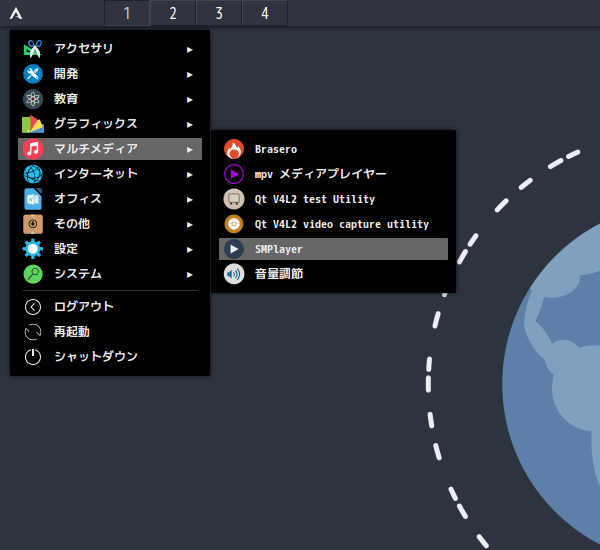Viewport: 600px width, 550px height.
Task: Click the その他 box icon
Action: click(x=33, y=224)
